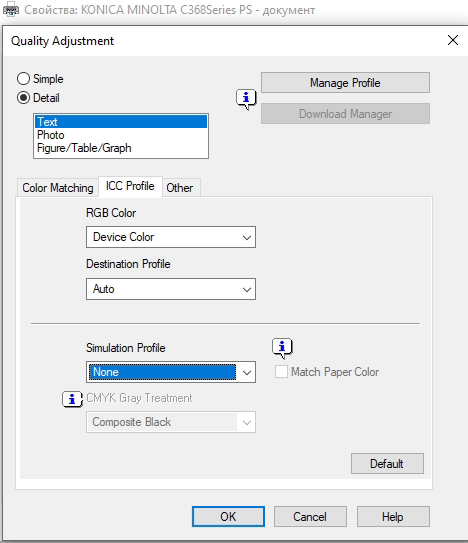Select Figure/Table/Graph in the detail list
This screenshot has width=468, height=543.
click(121, 148)
